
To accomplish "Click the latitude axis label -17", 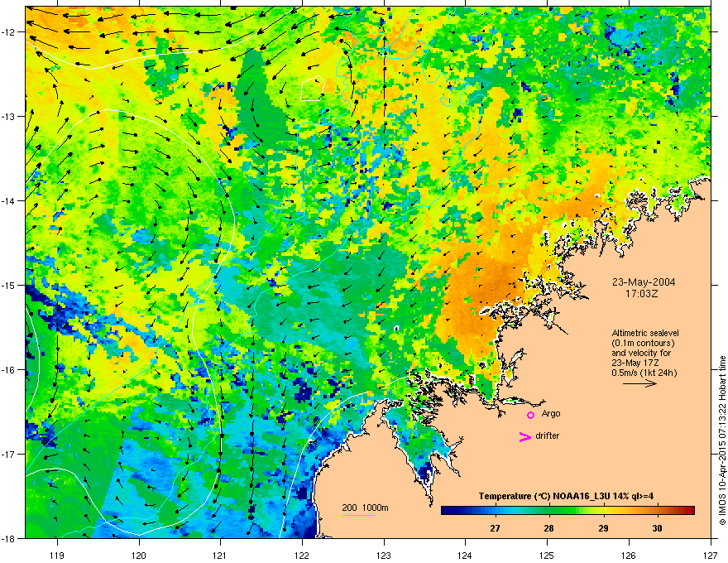I will [9, 454].
